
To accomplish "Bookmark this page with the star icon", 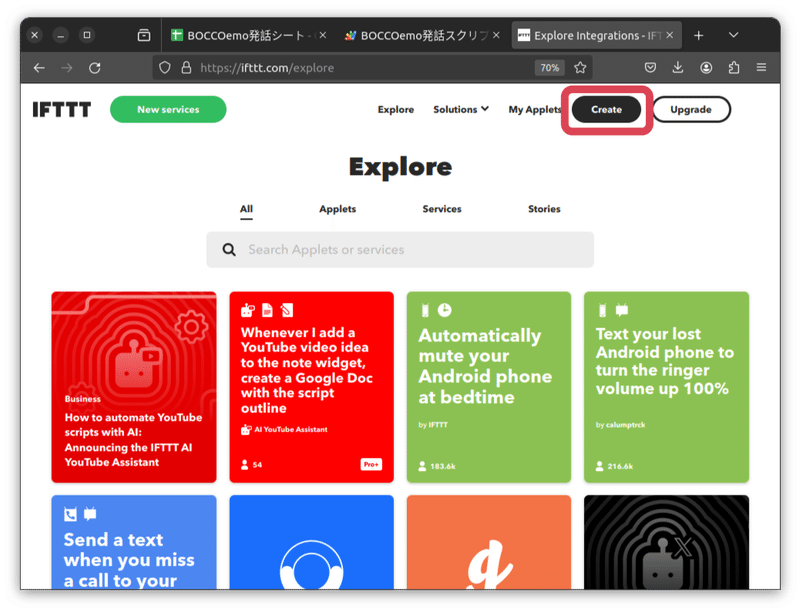I will [580, 68].
